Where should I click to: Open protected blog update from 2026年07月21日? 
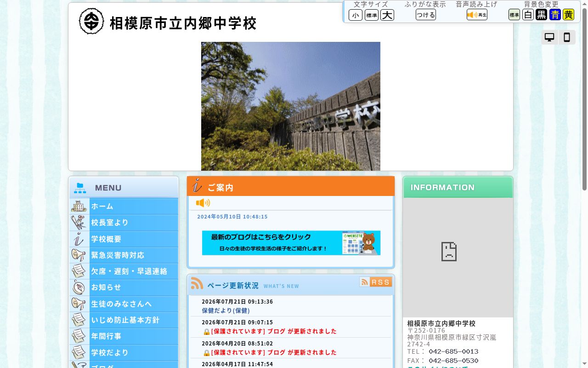coord(274,331)
